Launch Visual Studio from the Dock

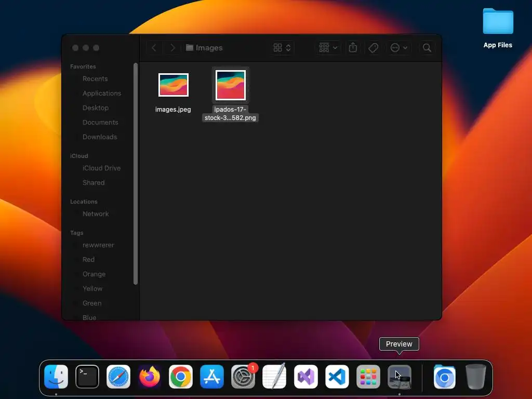click(x=305, y=377)
